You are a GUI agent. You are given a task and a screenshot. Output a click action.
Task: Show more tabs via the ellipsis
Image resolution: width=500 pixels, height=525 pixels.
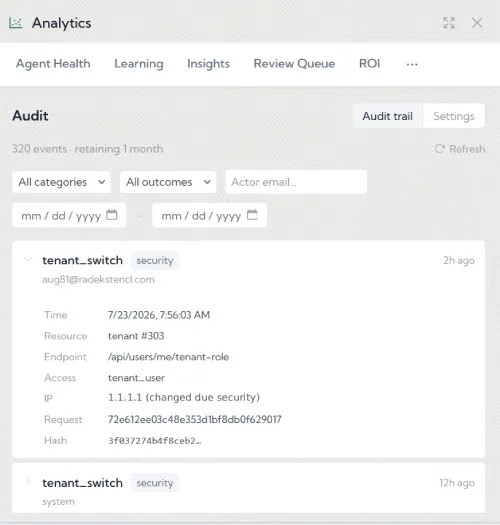[x=412, y=64]
